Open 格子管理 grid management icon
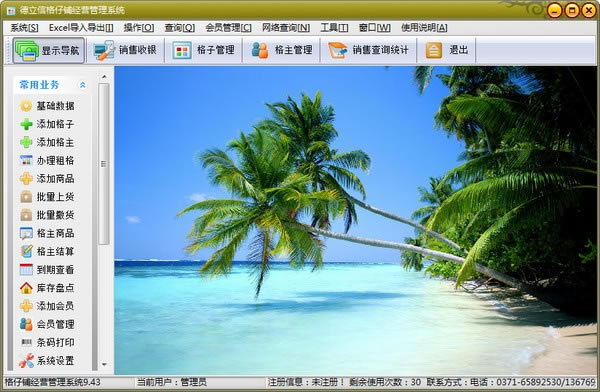 coord(182,51)
